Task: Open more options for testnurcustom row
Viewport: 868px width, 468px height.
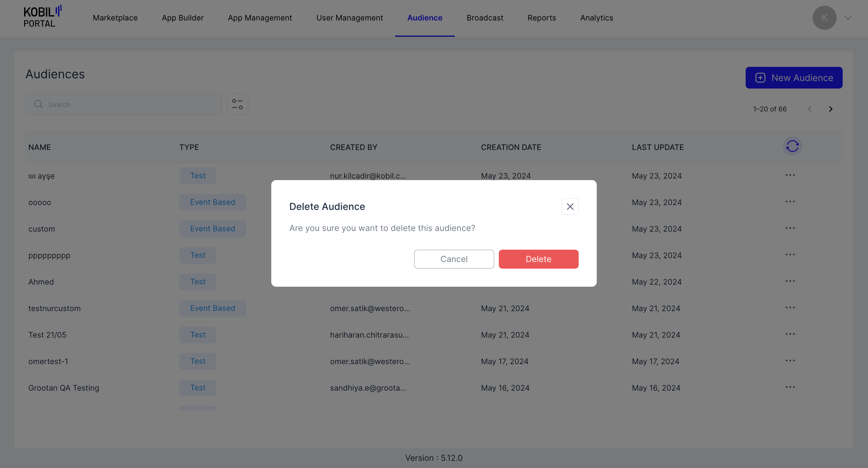Action: pyautogui.click(x=790, y=308)
